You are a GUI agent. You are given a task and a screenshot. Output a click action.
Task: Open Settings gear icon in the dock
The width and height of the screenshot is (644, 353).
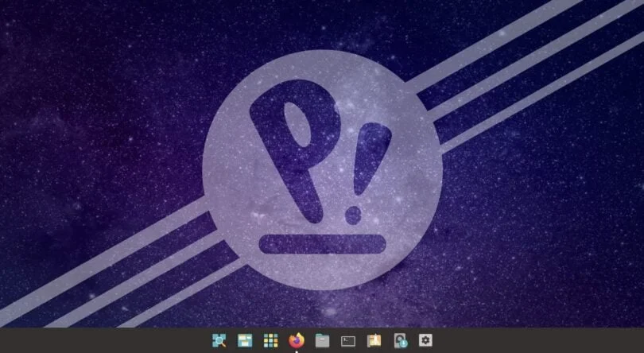[425, 339]
